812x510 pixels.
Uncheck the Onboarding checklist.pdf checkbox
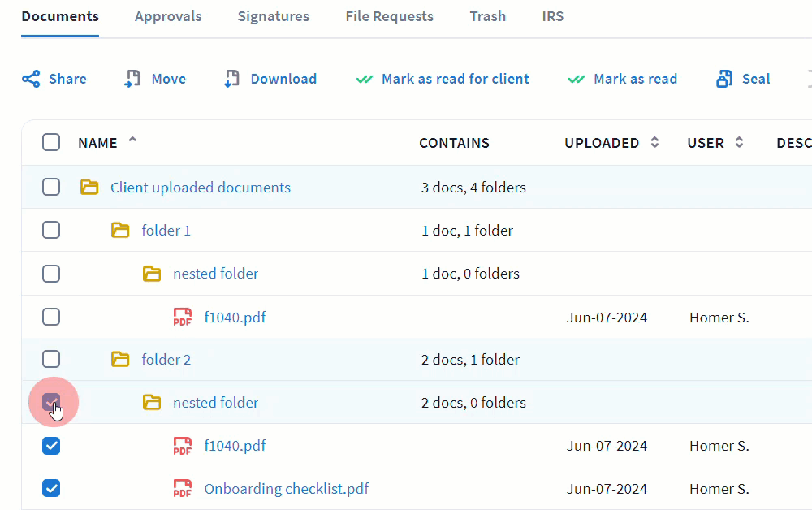51,489
